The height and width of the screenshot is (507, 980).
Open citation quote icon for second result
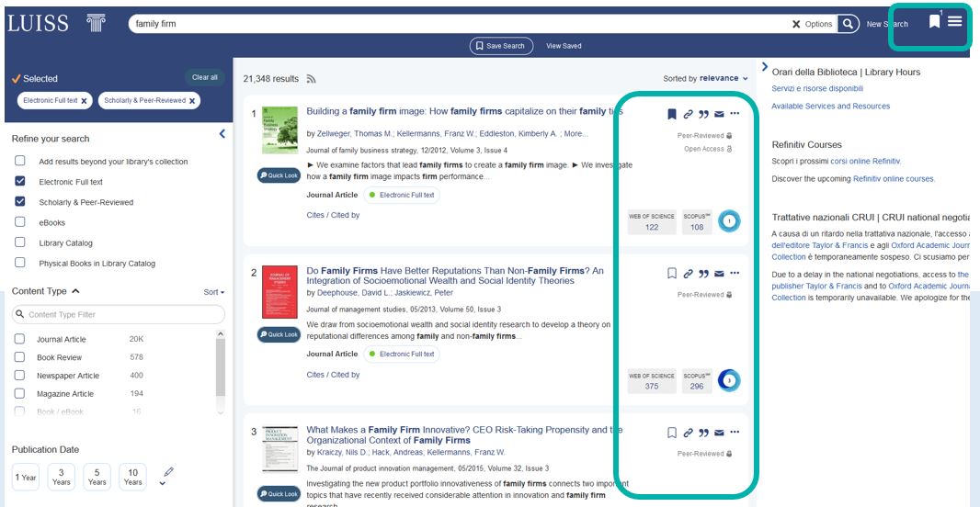[x=703, y=274]
